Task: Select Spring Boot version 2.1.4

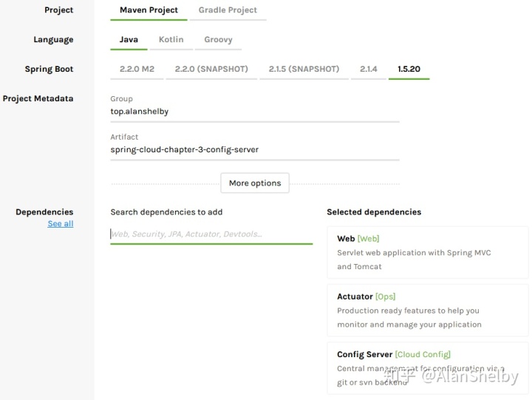Action: click(x=369, y=69)
